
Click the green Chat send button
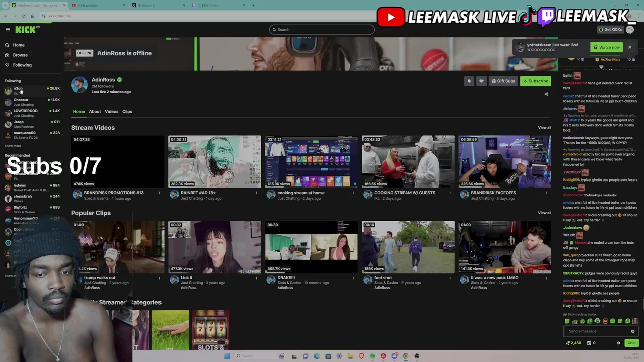[631, 343]
